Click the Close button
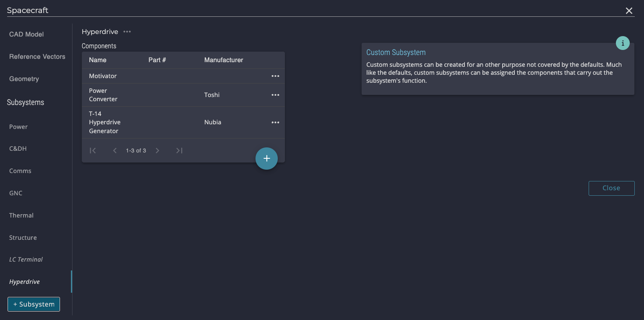The height and width of the screenshot is (320, 644). click(611, 188)
